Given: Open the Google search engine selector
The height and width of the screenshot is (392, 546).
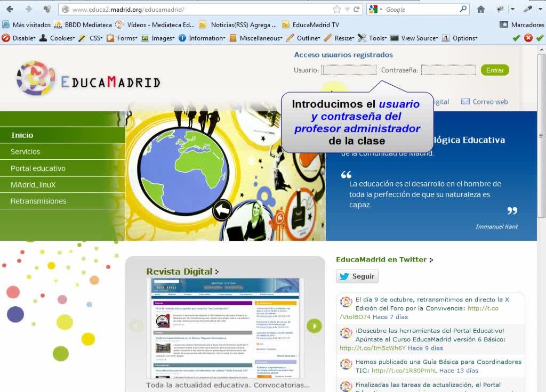Looking at the screenshot, I should pos(375,10).
